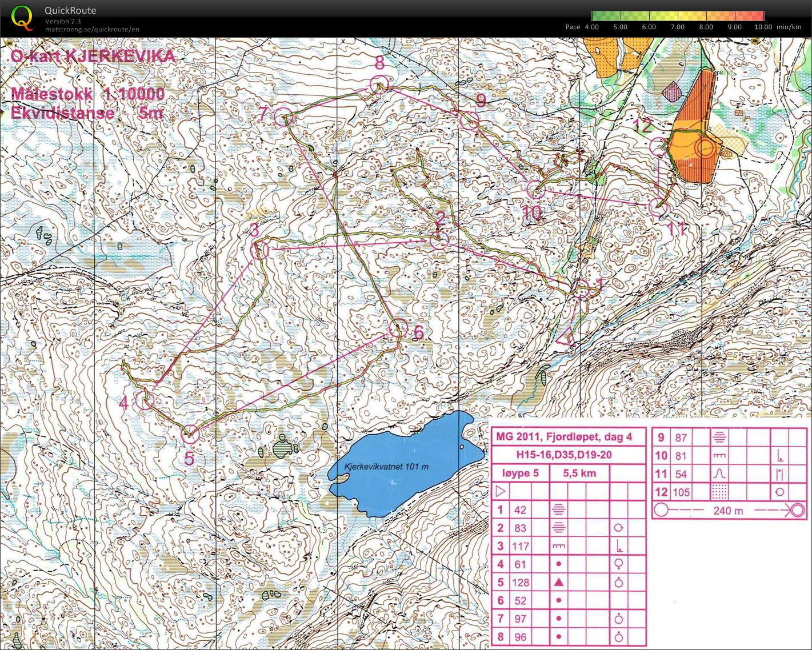Screen dimensions: 812x650
Task: Click the O-kart KJERKEVIKA map title
Action: point(93,57)
